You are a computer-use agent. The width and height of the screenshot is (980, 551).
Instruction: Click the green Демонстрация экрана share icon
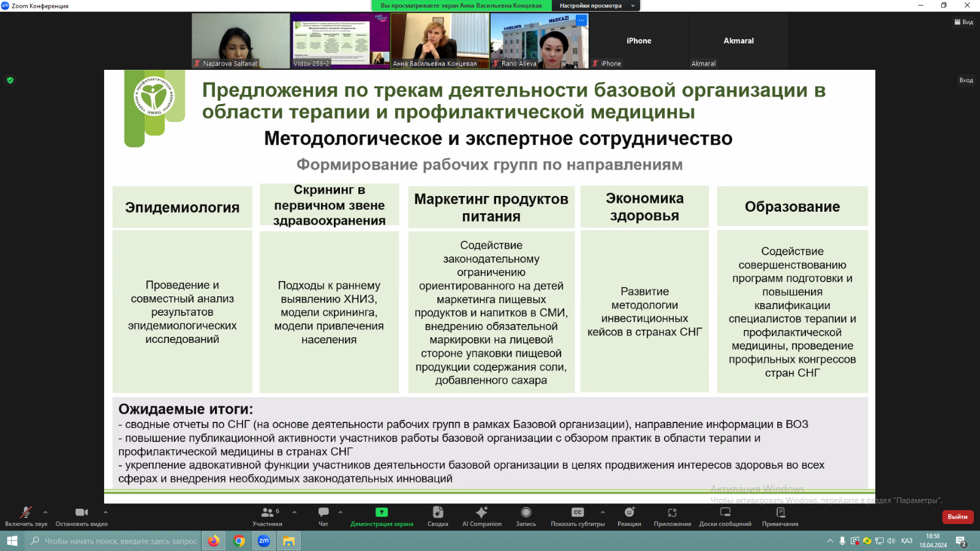click(x=382, y=512)
